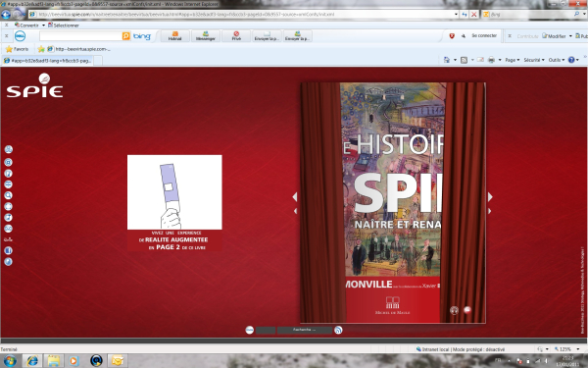This screenshot has width=588, height=368.
Task: Open the beevirtua.spie.com favorite link
Action: click(78, 49)
